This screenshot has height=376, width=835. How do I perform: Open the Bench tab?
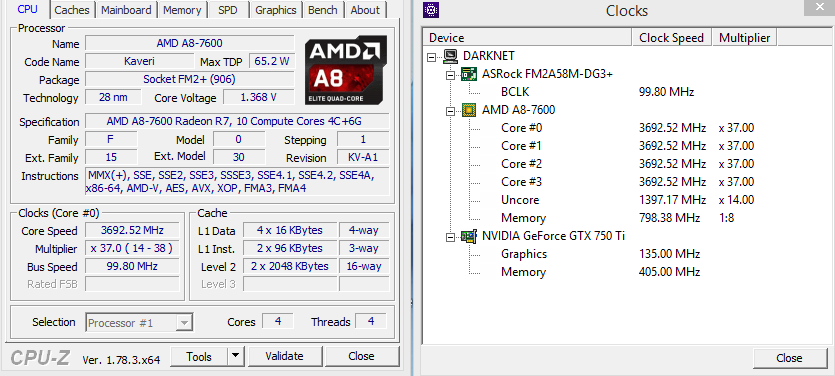point(323,10)
